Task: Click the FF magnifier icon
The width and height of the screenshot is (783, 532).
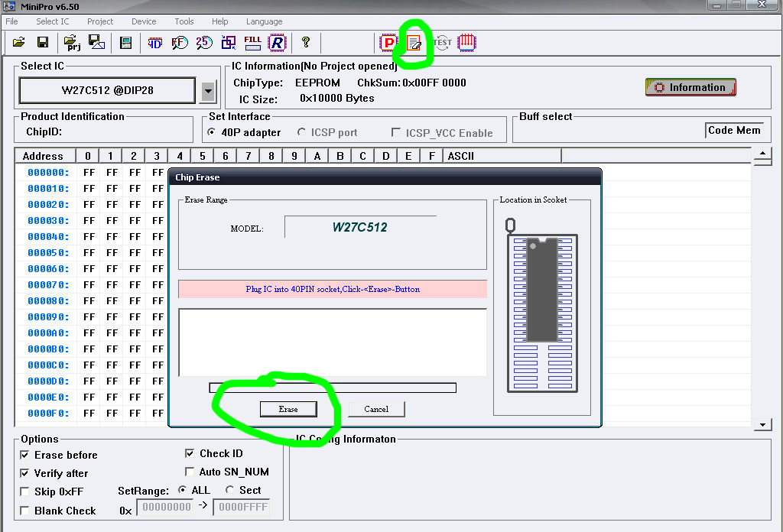Action: (180, 43)
